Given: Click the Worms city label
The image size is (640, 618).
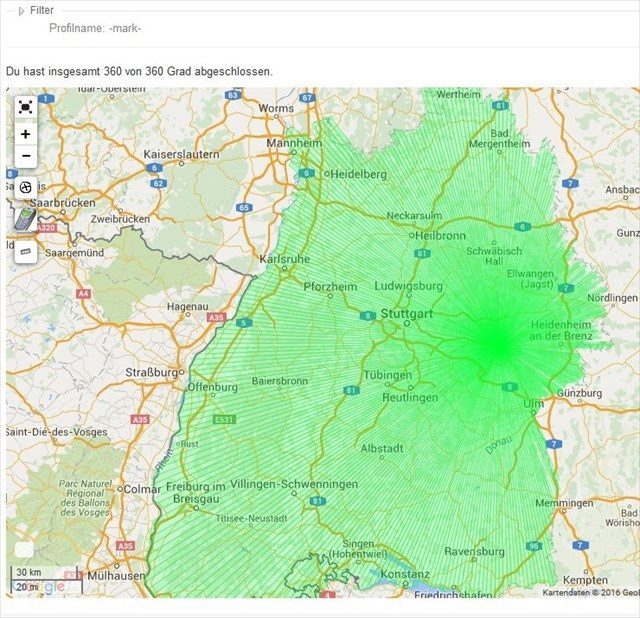Looking at the screenshot, I should click(276, 108).
